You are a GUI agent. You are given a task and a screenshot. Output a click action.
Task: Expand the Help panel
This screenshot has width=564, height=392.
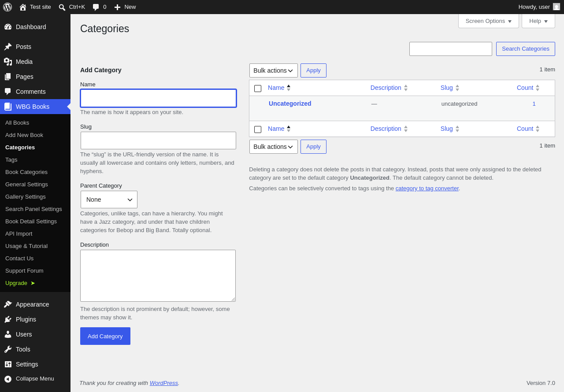click(538, 21)
